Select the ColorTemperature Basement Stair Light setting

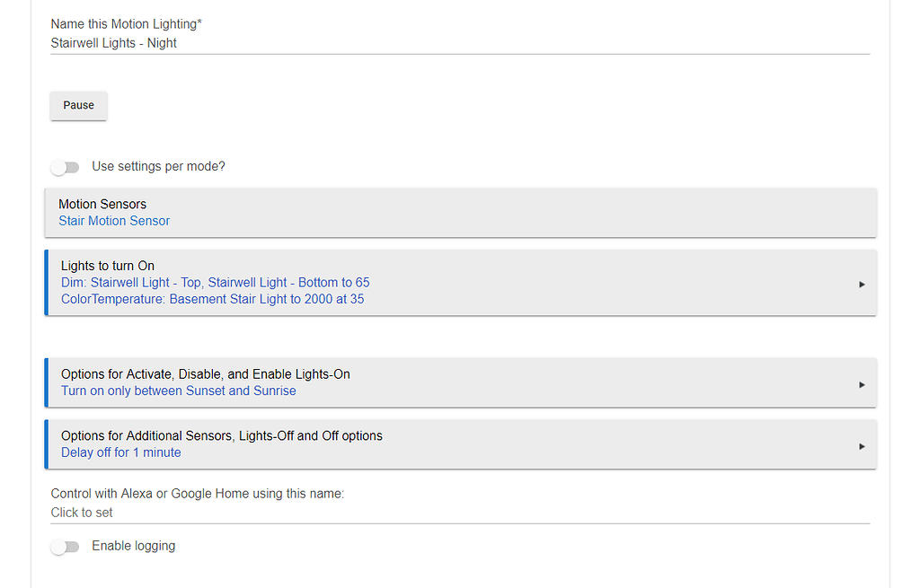click(x=212, y=299)
